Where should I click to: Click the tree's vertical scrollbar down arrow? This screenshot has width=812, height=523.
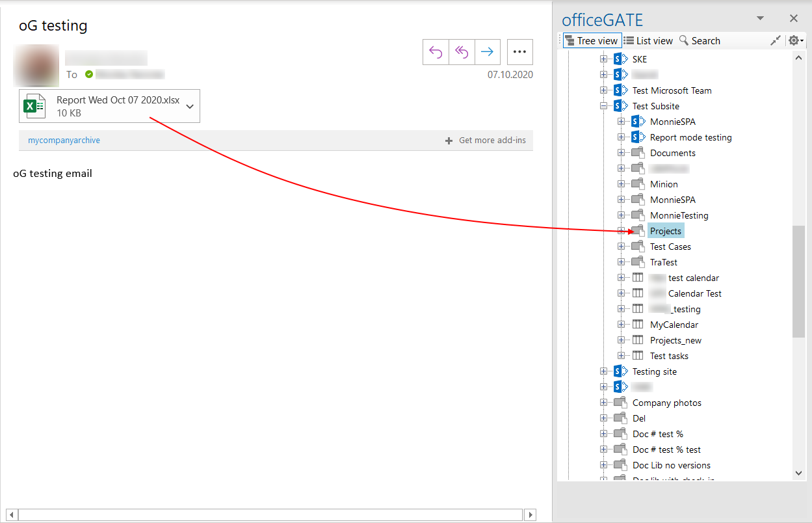799,474
